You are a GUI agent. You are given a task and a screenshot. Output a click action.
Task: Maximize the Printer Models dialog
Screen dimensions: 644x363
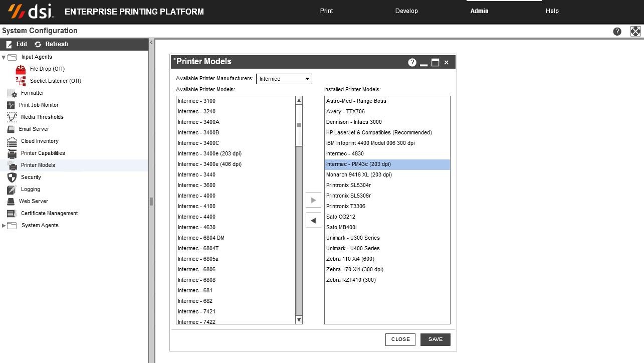click(x=436, y=63)
